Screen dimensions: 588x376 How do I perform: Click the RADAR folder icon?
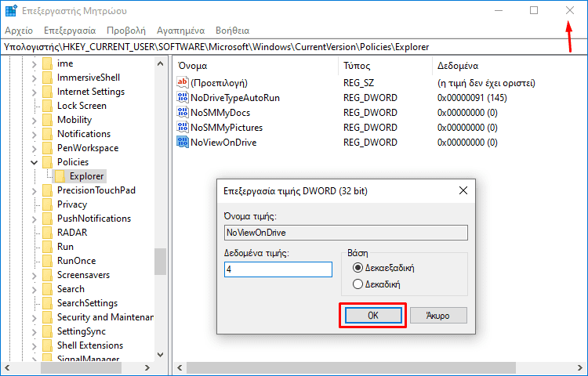[x=47, y=233]
